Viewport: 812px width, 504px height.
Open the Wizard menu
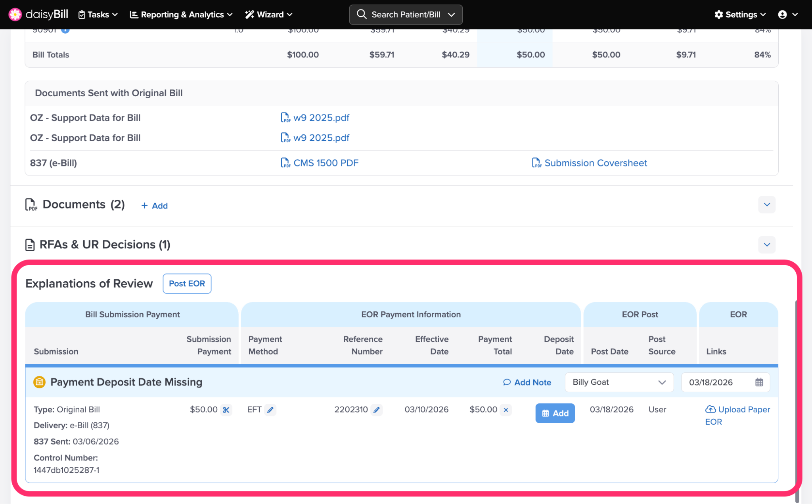(x=269, y=14)
